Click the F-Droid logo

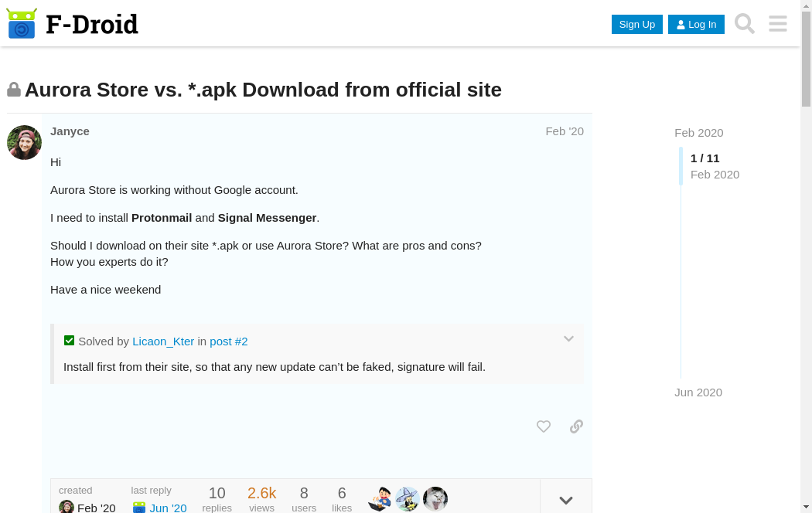click(x=72, y=24)
